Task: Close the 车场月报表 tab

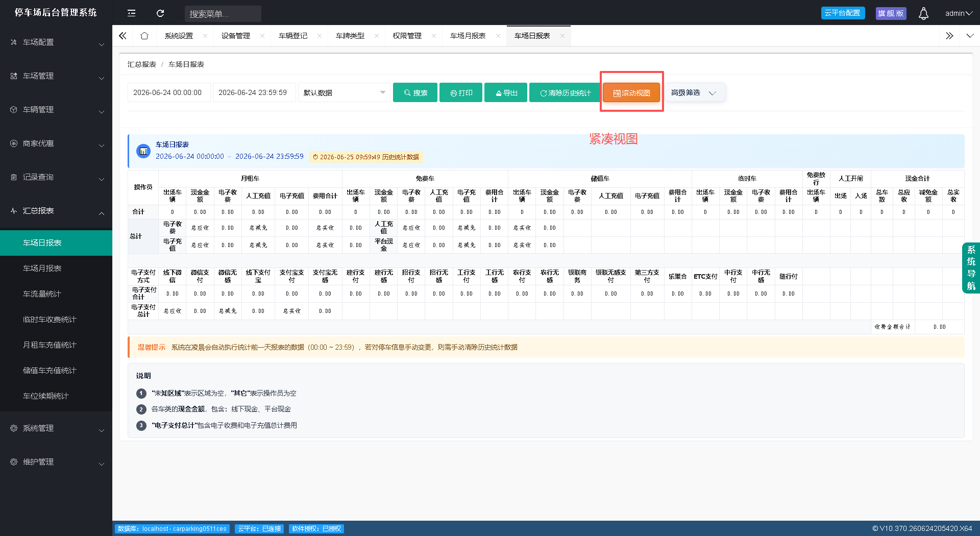Action: click(x=498, y=36)
